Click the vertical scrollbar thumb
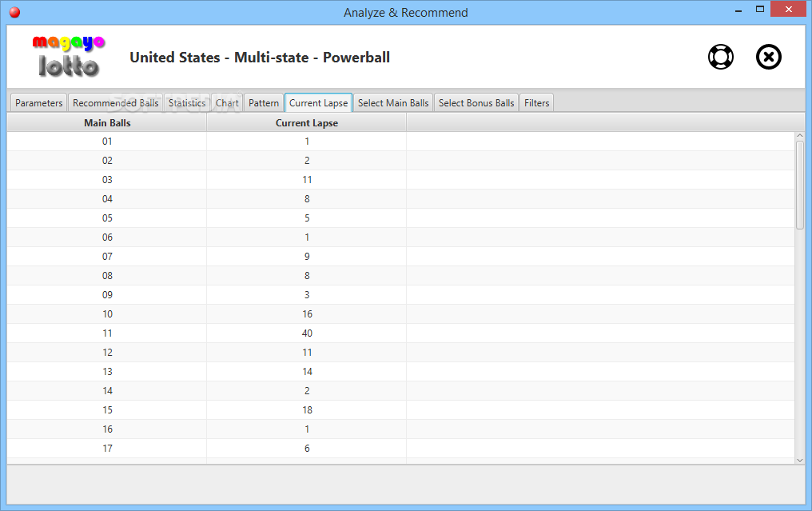This screenshot has height=511, width=812. coord(799,185)
